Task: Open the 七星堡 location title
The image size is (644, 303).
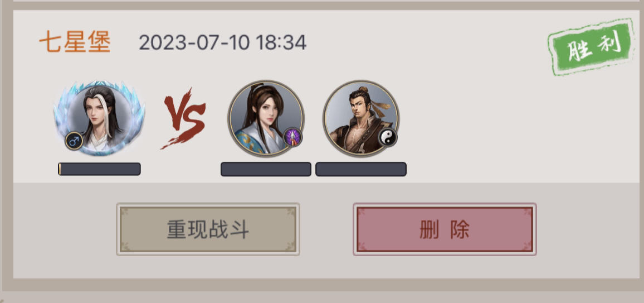Action: [75, 42]
